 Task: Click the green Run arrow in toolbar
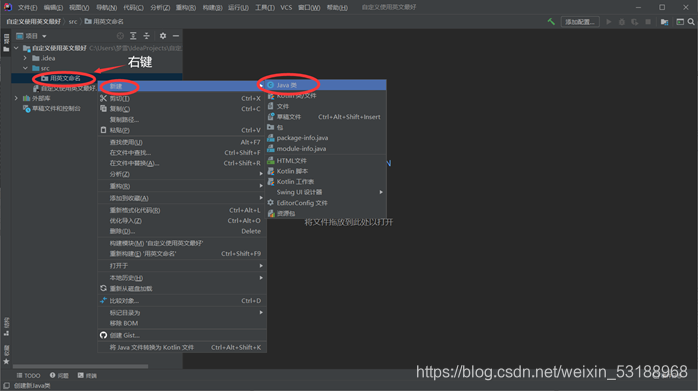pos(609,21)
